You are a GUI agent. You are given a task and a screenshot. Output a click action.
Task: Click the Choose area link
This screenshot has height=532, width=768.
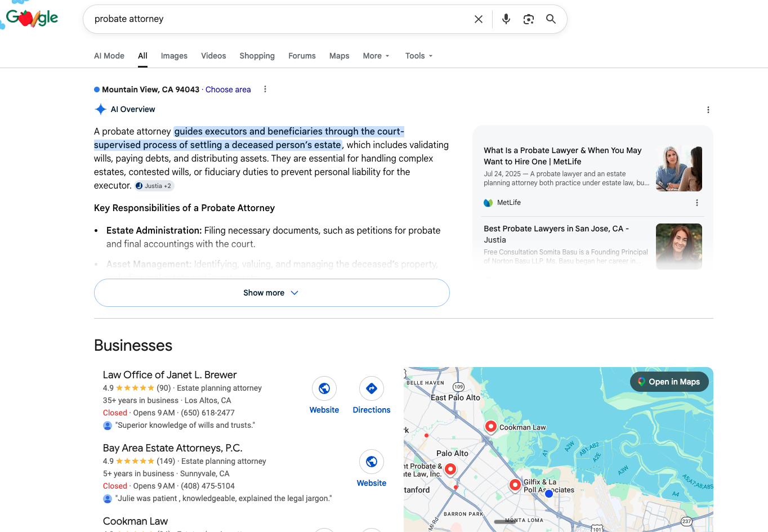[x=228, y=90]
